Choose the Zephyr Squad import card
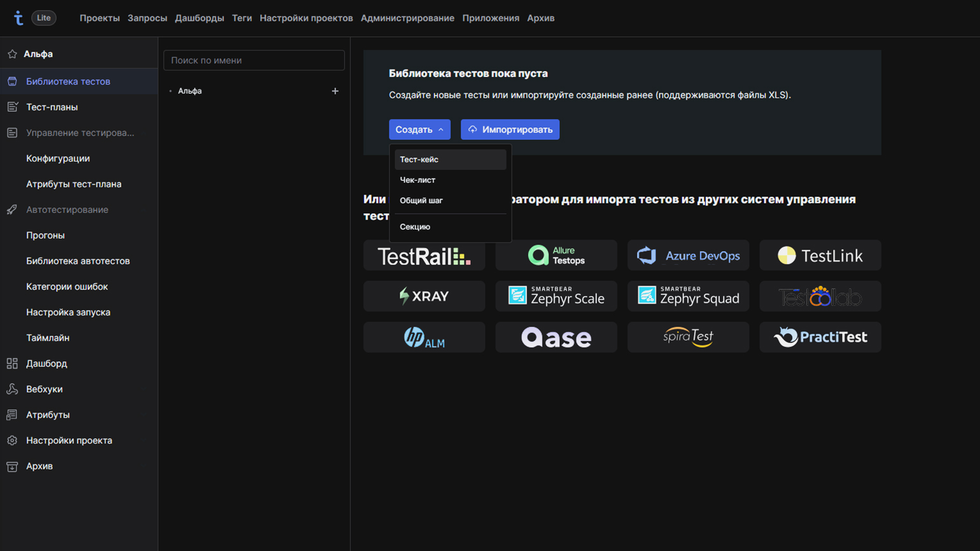The height and width of the screenshot is (551, 980). [x=689, y=296]
